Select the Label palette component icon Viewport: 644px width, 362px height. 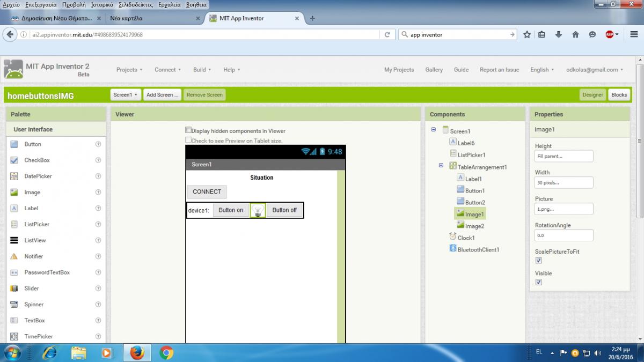pos(14,208)
